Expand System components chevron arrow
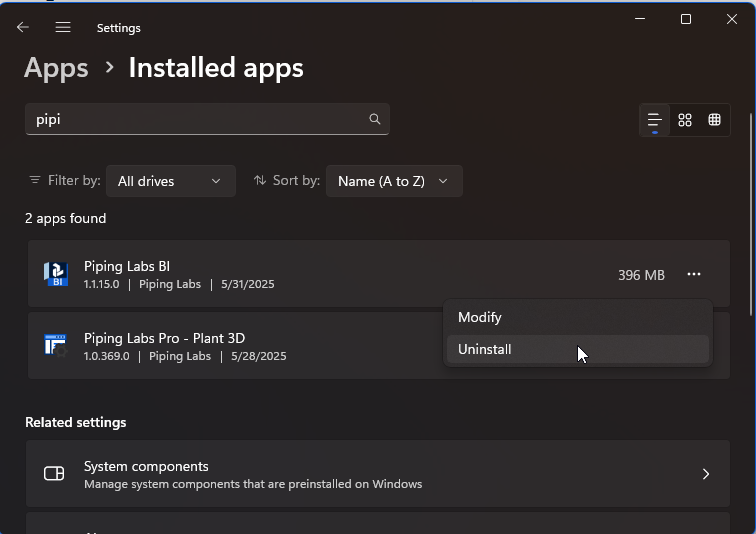This screenshot has height=534, width=756. coord(706,474)
